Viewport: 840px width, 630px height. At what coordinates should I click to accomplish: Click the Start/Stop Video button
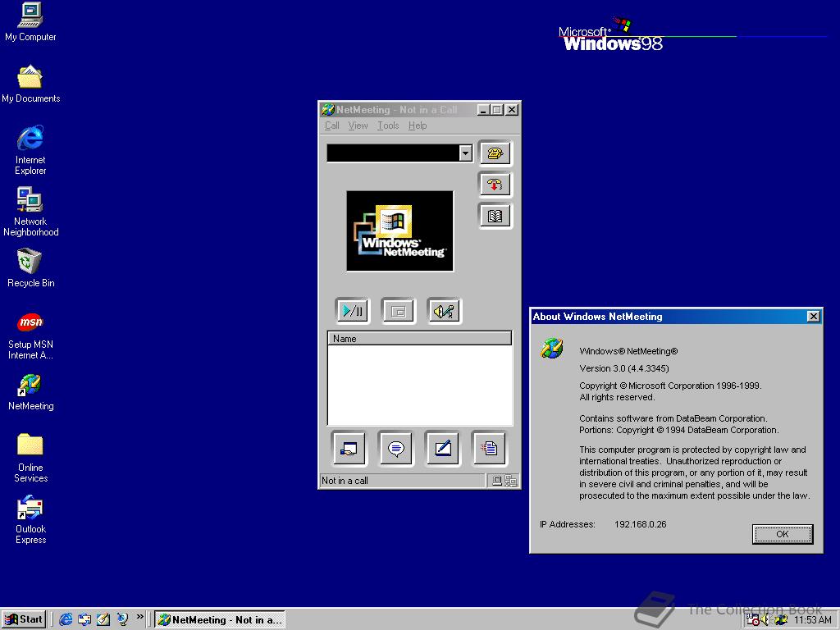[353, 311]
